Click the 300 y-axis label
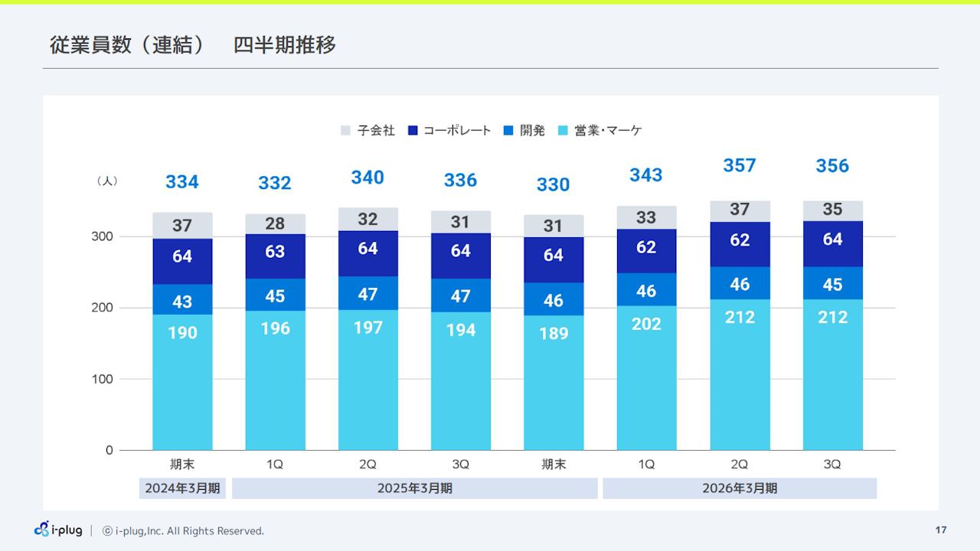The width and height of the screenshot is (980, 551). point(103,236)
